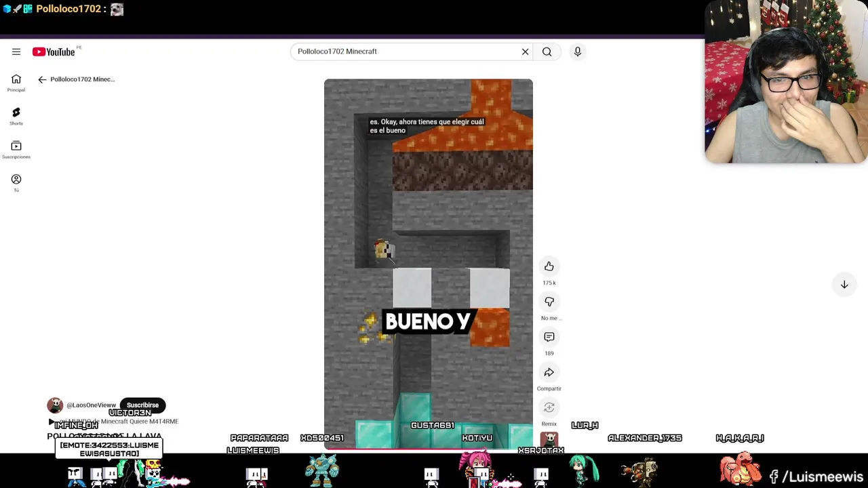The width and height of the screenshot is (868, 488).
Task: Click the 189 comments count
Action: (549, 353)
